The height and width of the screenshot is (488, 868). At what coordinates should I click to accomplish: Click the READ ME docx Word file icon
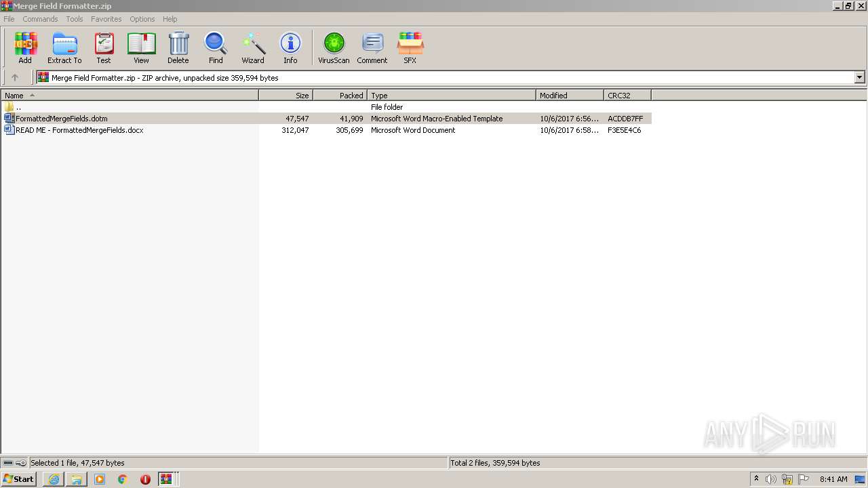(x=9, y=129)
